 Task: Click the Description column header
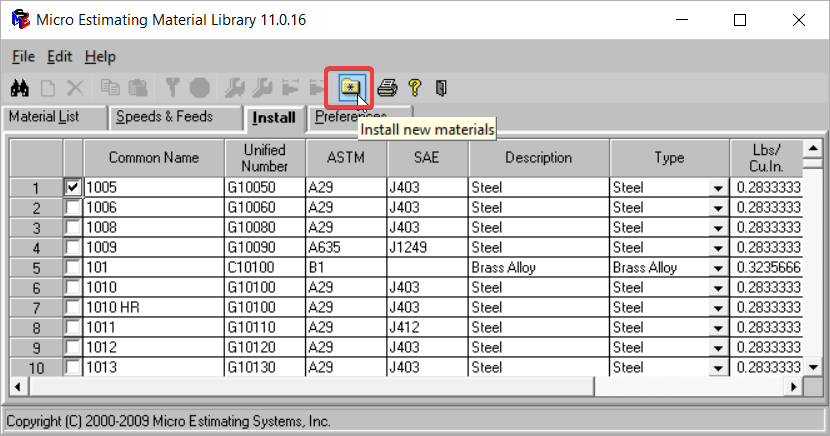click(539, 158)
